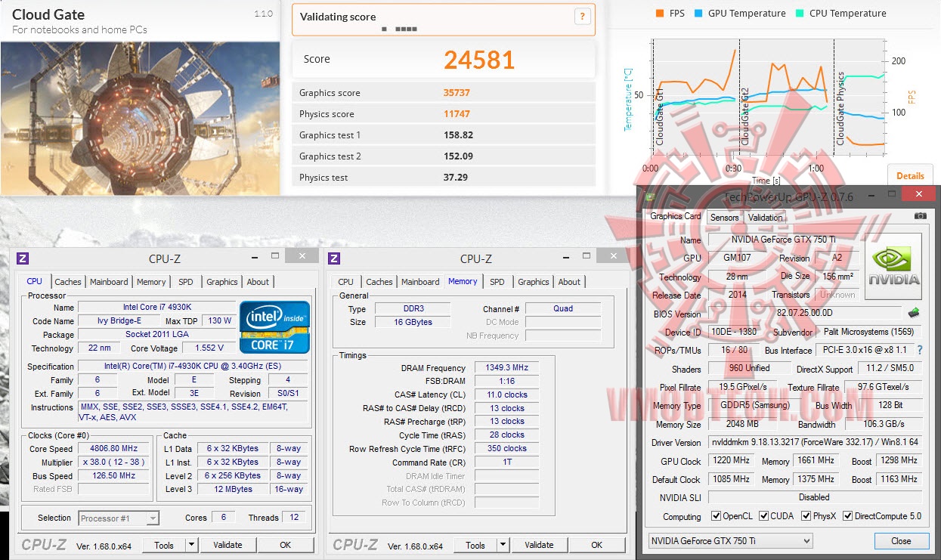Screen dimensions: 941x560
Task: Click the CAS# Latency 11.0 clocks value
Action: tap(506, 394)
